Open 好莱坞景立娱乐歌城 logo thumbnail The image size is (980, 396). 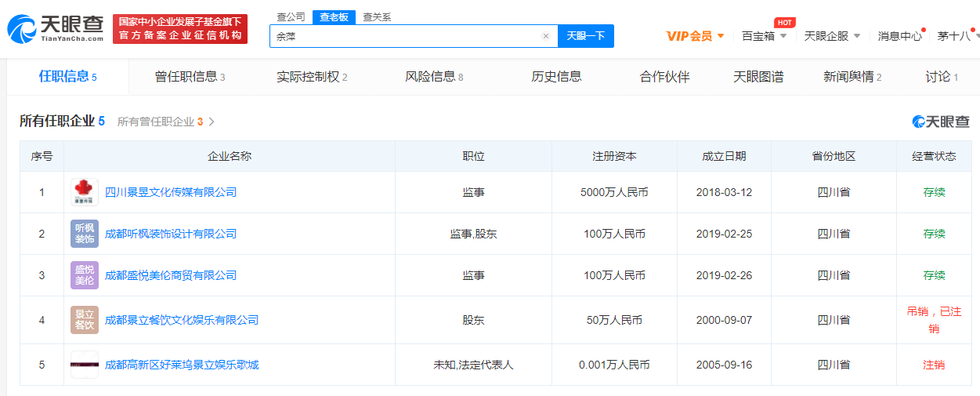[x=85, y=365]
